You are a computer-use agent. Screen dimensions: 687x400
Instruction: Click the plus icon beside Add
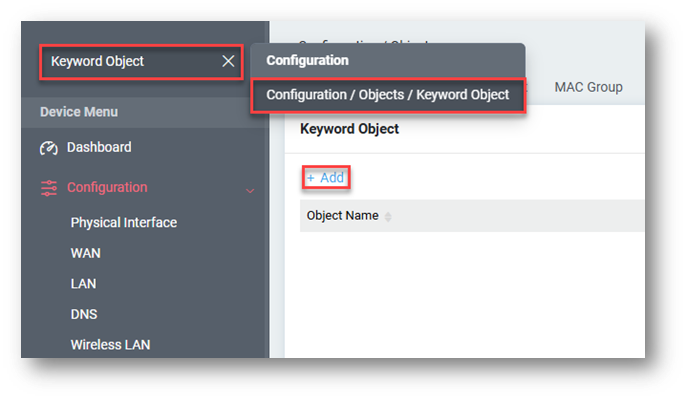point(310,178)
